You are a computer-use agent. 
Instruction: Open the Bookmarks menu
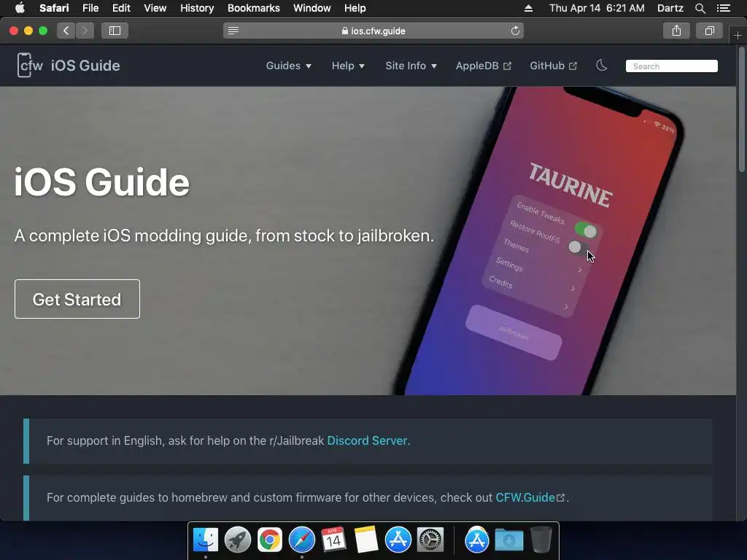click(254, 8)
